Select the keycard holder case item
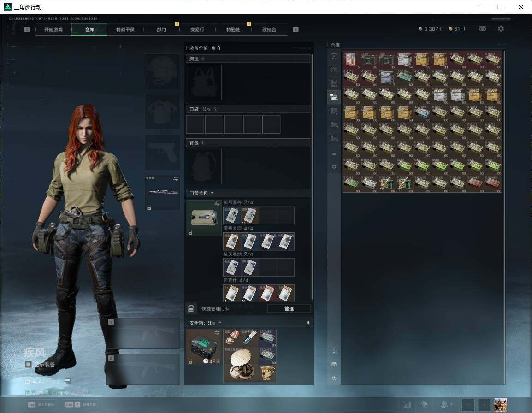The height and width of the screenshot is (413, 532). click(204, 218)
